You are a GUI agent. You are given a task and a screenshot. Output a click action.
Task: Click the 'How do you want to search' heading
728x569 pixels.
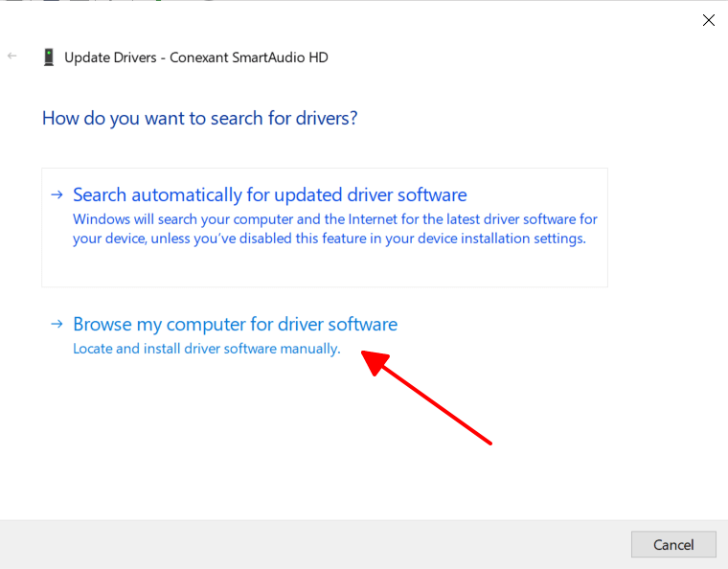pyautogui.click(x=199, y=119)
